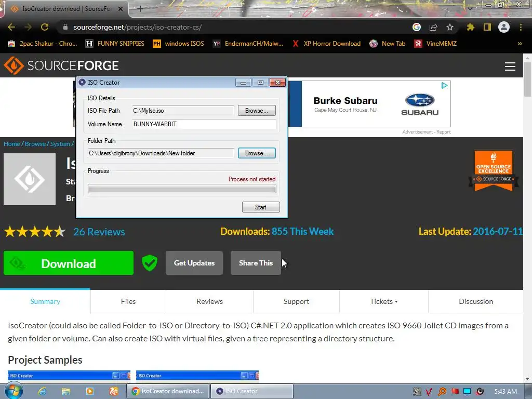Open the media player taskbar icon

(89, 391)
